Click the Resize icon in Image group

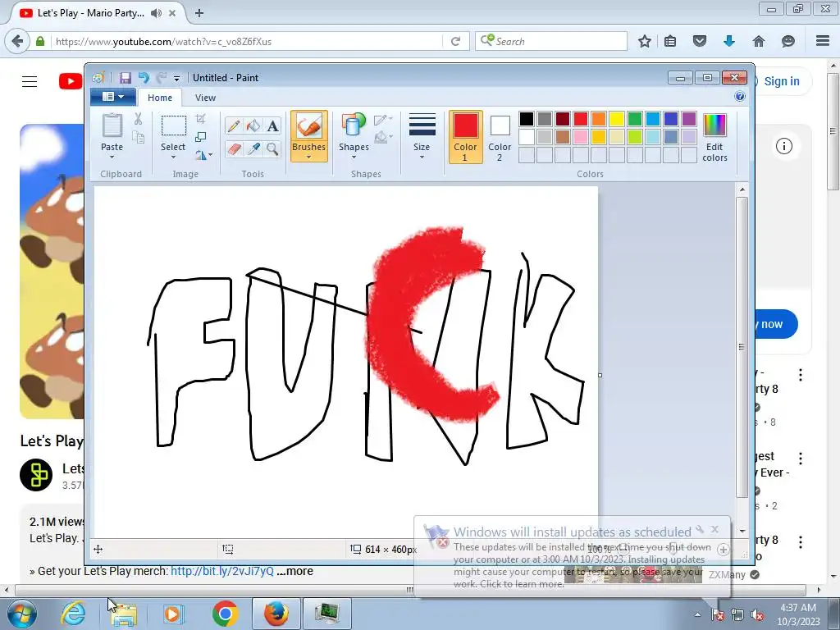point(200,137)
